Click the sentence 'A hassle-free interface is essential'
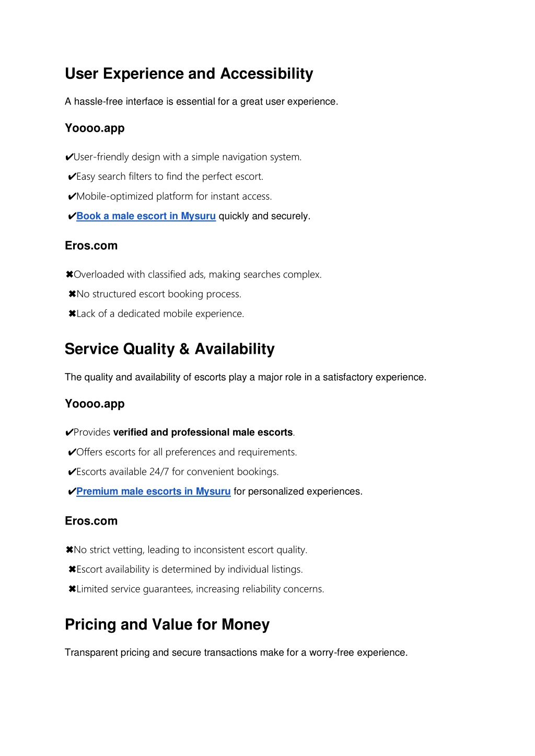The height and width of the screenshot is (756, 535). click(x=201, y=101)
